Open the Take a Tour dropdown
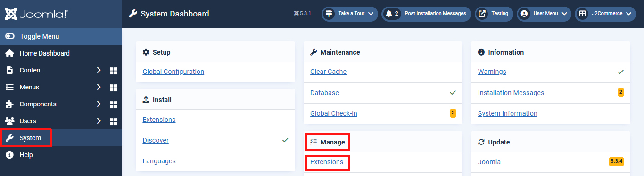The image size is (644, 176). coord(350,14)
